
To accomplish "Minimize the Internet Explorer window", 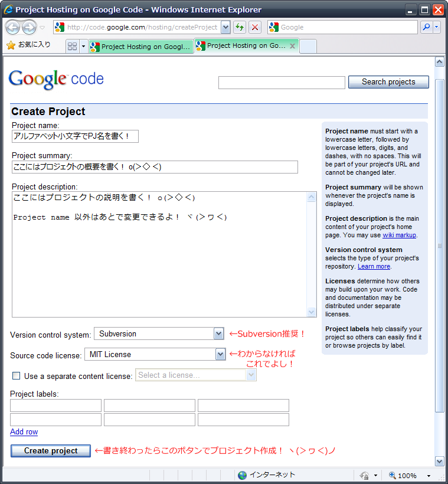I will click(410, 10).
